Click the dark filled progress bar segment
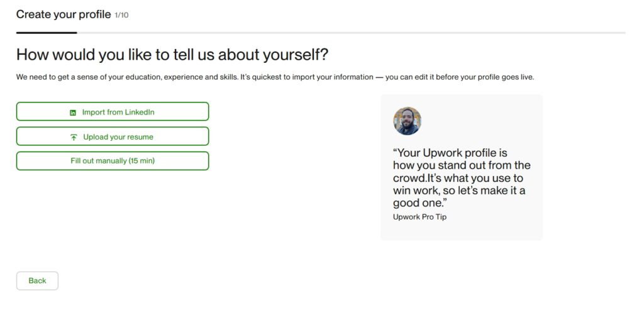 coord(47,32)
